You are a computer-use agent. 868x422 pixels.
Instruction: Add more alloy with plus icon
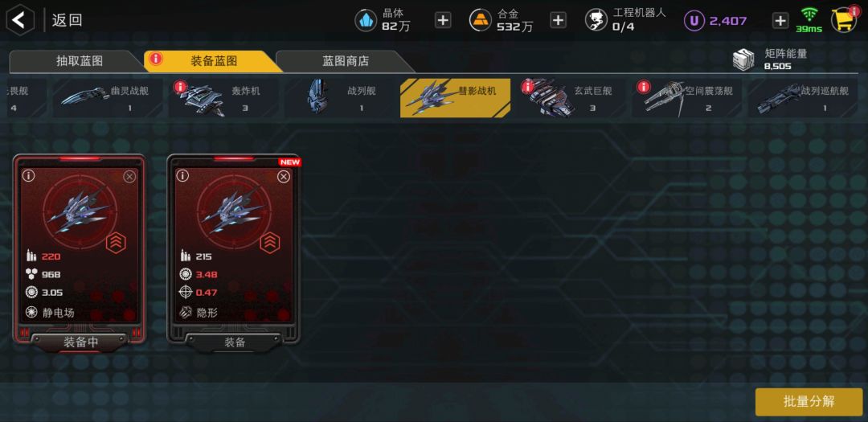point(558,20)
